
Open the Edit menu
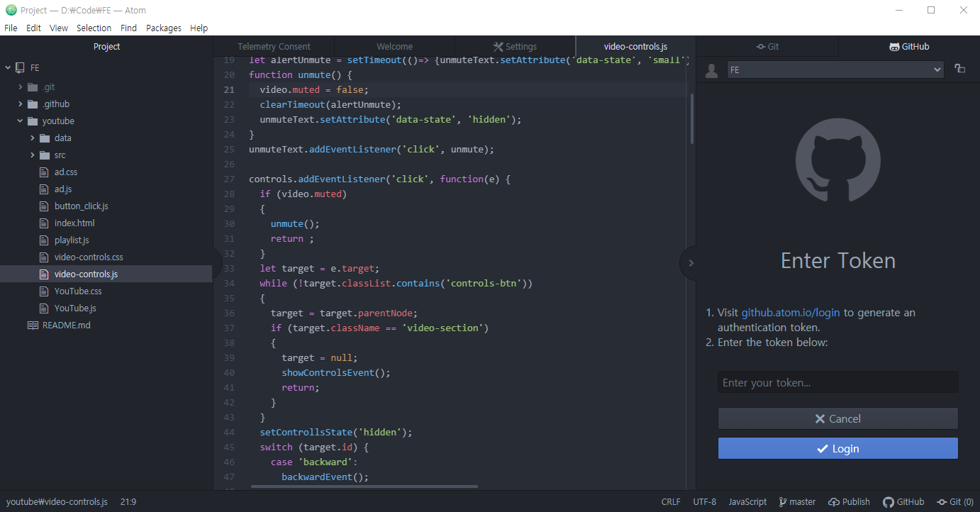[x=33, y=28]
